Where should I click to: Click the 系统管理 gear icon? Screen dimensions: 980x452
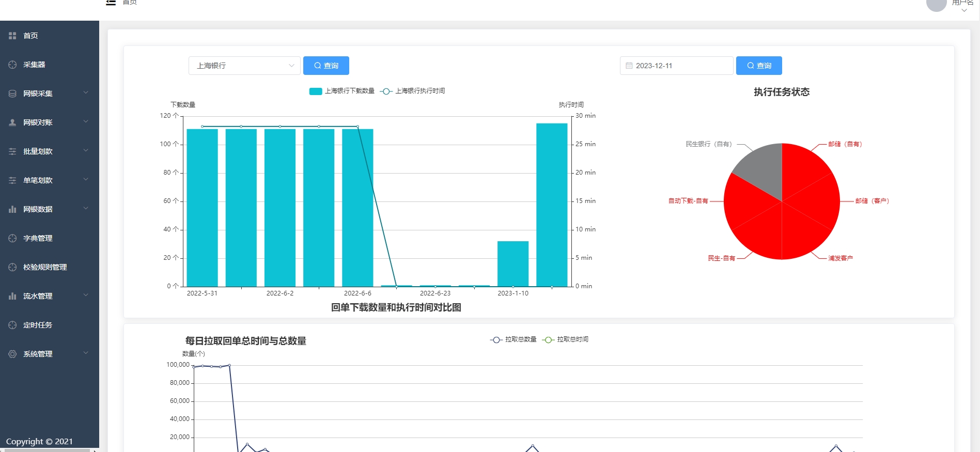[x=12, y=354]
